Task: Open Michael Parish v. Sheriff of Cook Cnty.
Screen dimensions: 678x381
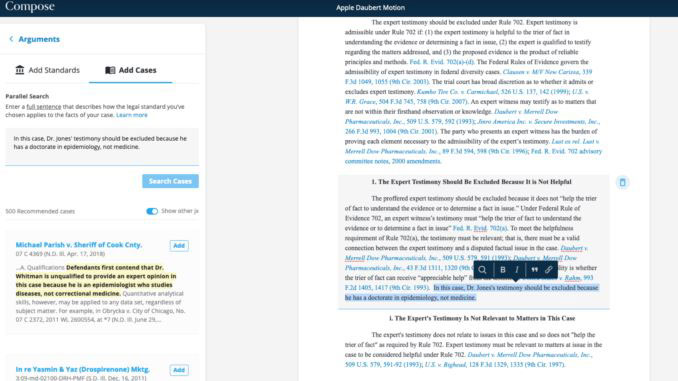Action: click(79, 245)
